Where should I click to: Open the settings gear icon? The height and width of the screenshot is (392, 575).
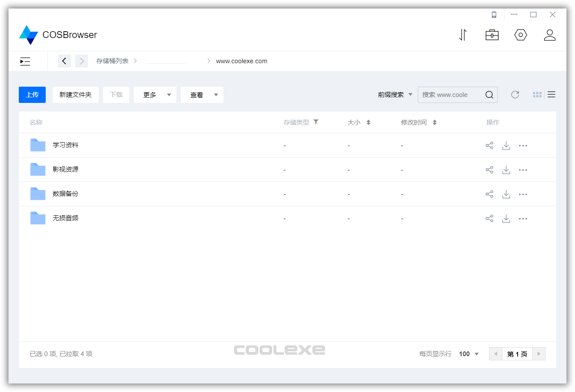click(521, 35)
